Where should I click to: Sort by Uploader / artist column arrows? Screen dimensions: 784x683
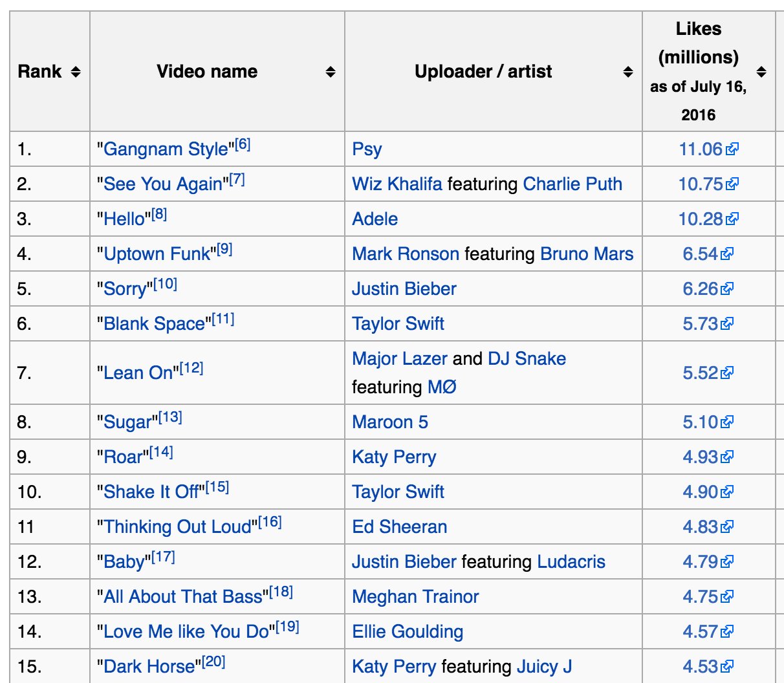[628, 72]
